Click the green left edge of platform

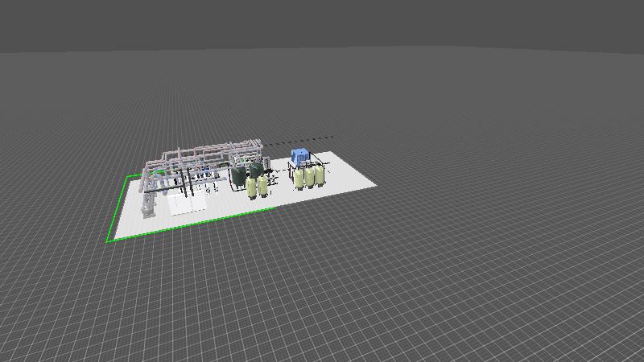coord(118,208)
